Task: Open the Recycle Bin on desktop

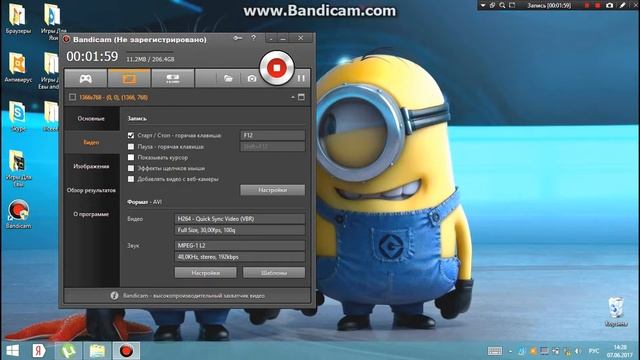Action: 616,312
